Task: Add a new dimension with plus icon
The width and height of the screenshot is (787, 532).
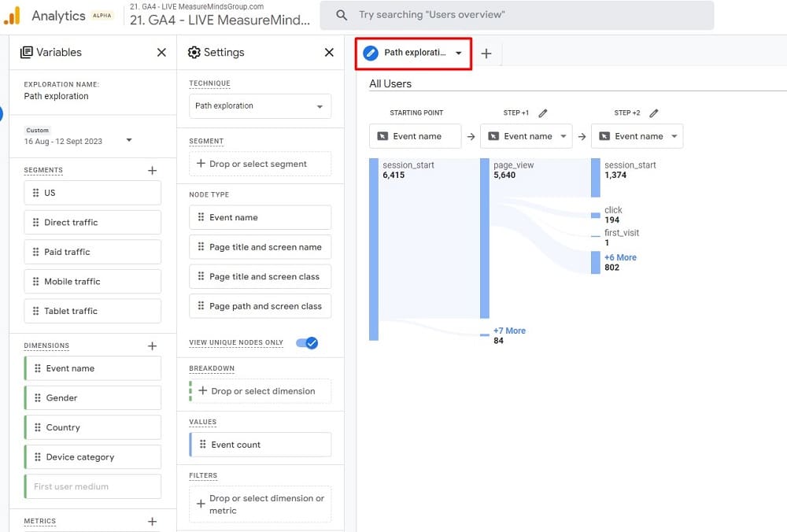Action: [153, 345]
